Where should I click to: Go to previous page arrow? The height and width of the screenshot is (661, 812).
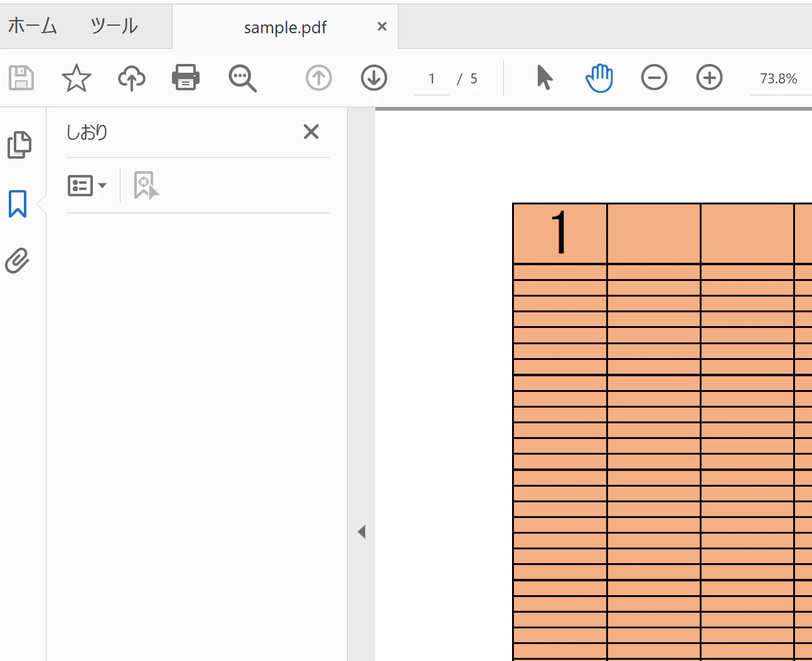[x=319, y=78]
